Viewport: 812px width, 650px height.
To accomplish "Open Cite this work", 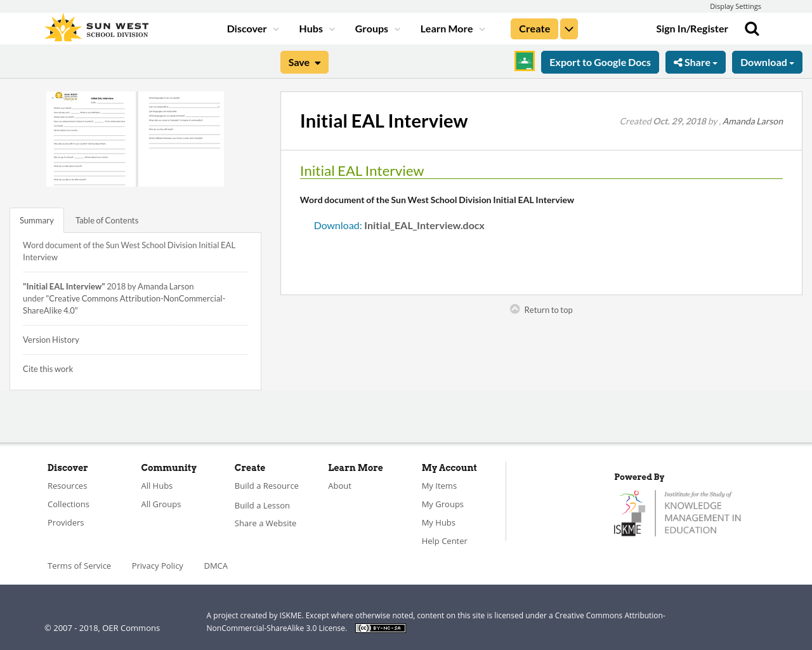I will coord(48,368).
